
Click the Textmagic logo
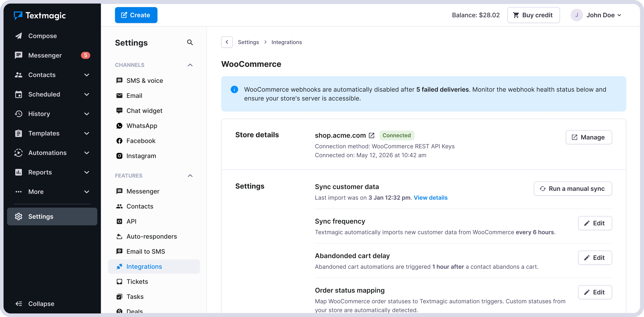coord(40,15)
